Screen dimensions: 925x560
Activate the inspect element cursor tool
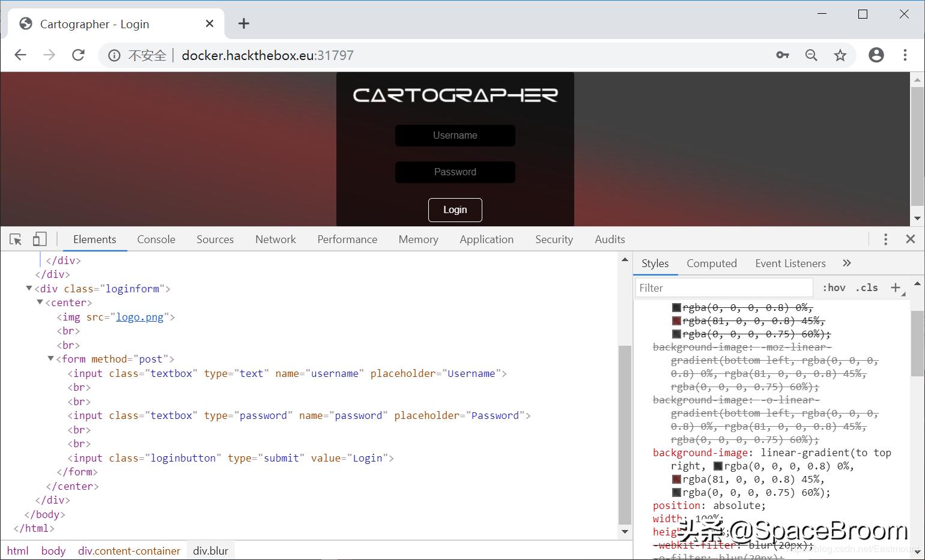(x=15, y=239)
